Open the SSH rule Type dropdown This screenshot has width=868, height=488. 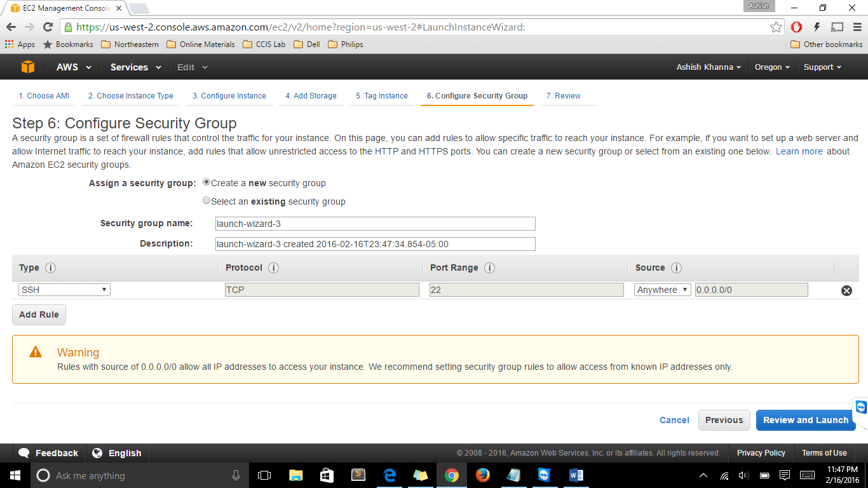64,290
